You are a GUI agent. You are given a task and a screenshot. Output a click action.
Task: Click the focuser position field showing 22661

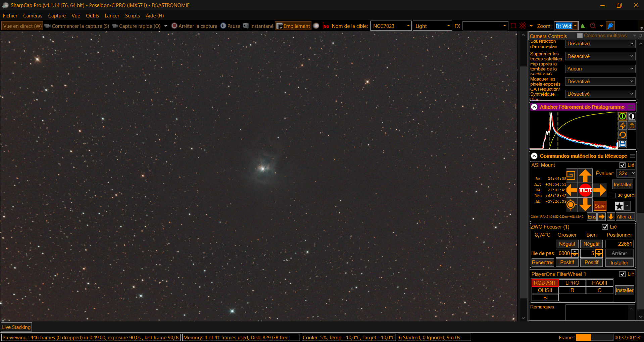pos(620,244)
